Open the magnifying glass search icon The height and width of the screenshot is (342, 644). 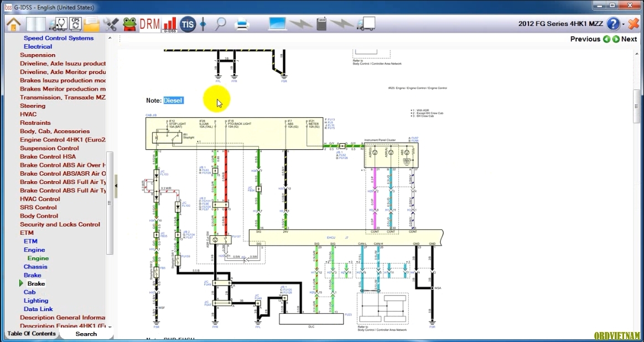[x=221, y=24]
